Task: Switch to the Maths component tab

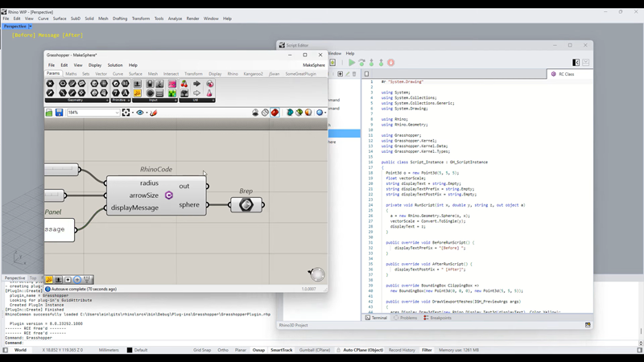Action: pyautogui.click(x=71, y=74)
